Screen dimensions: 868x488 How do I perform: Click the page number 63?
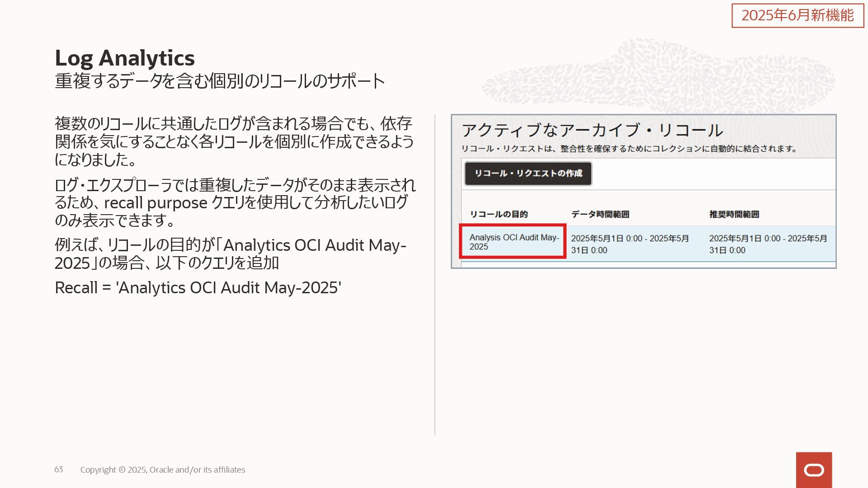click(59, 469)
